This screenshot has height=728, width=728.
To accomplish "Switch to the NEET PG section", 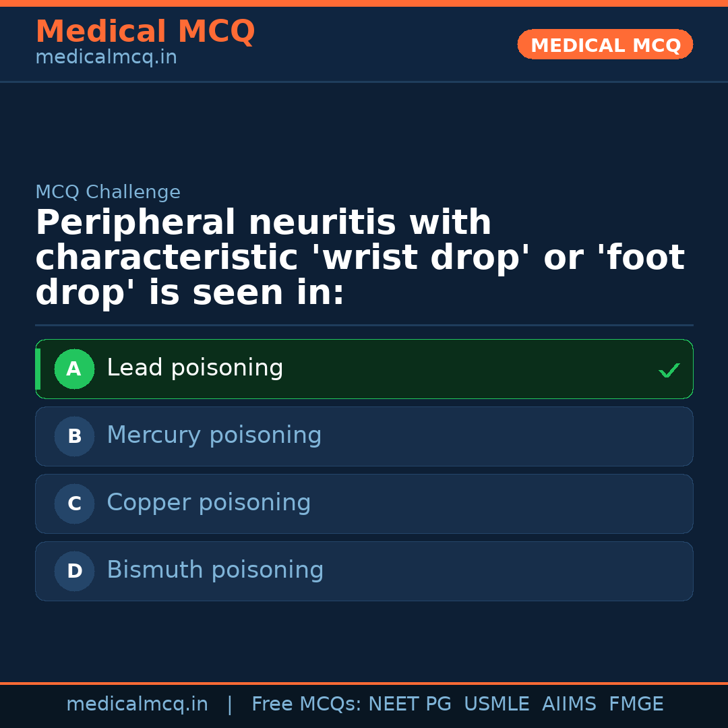I will (x=409, y=703).
